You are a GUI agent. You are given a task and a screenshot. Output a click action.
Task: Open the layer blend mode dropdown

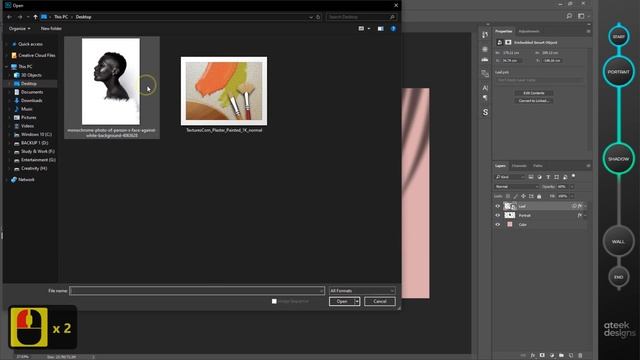point(516,187)
